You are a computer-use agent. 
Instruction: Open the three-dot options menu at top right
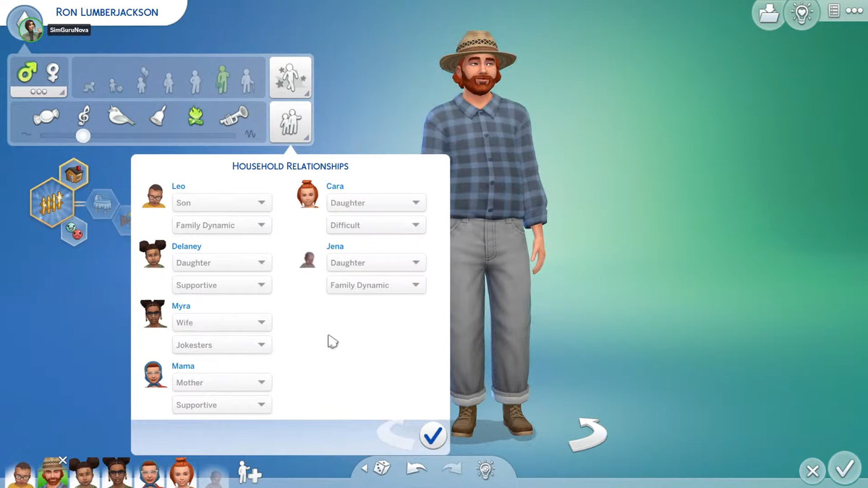[854, 11]
